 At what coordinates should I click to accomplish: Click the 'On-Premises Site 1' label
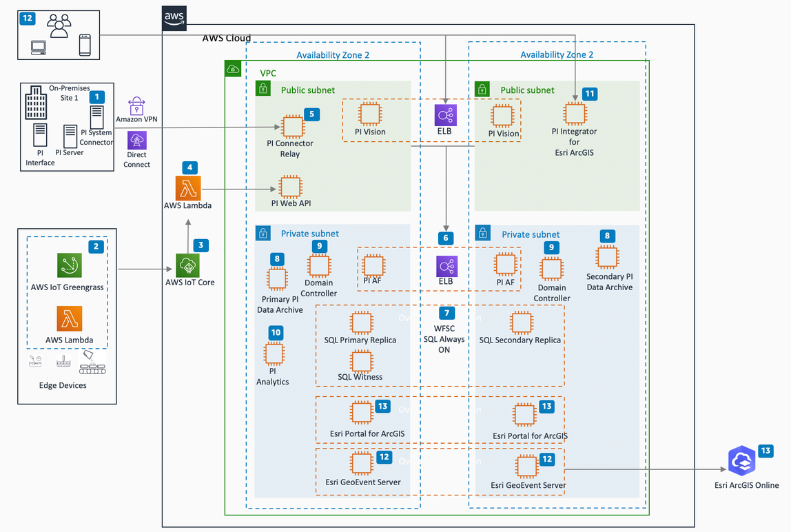[69, 93]
